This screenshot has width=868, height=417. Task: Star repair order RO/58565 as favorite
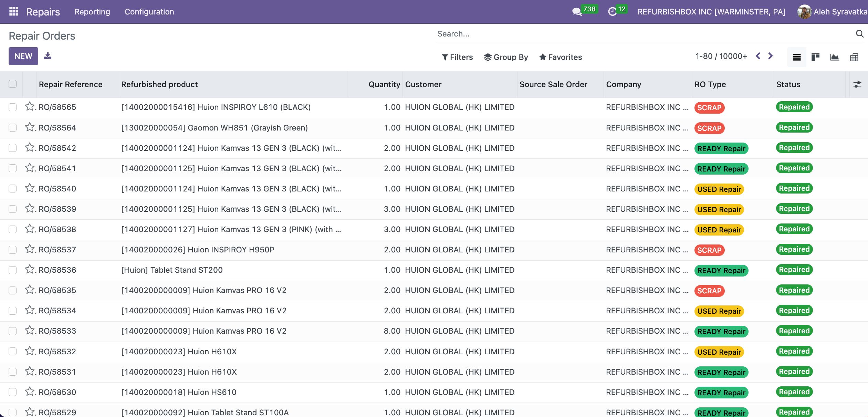(x=30, y=106)
